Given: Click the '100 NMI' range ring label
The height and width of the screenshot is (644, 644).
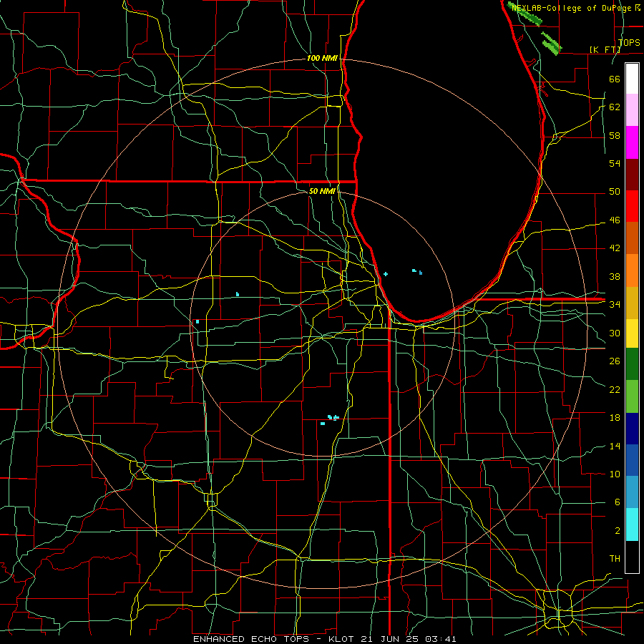Looking at the screenshot, I should coord(322,59).
